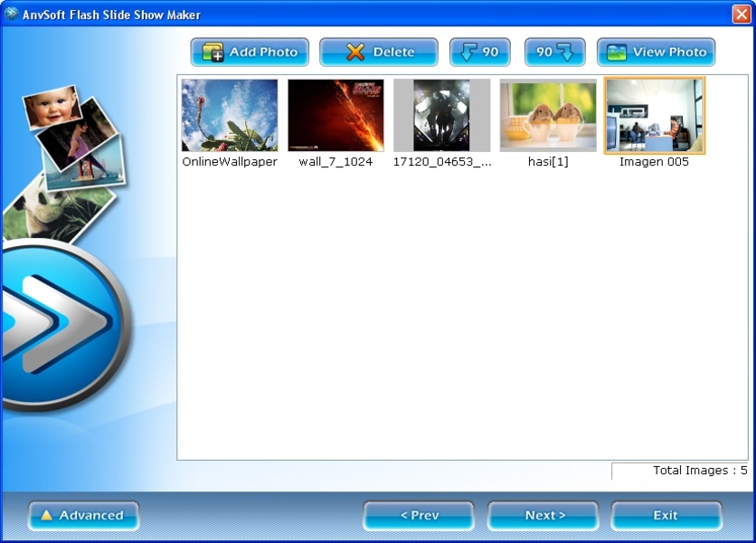Select the hasi[1] bunnies thumbnail

[548, 115]
